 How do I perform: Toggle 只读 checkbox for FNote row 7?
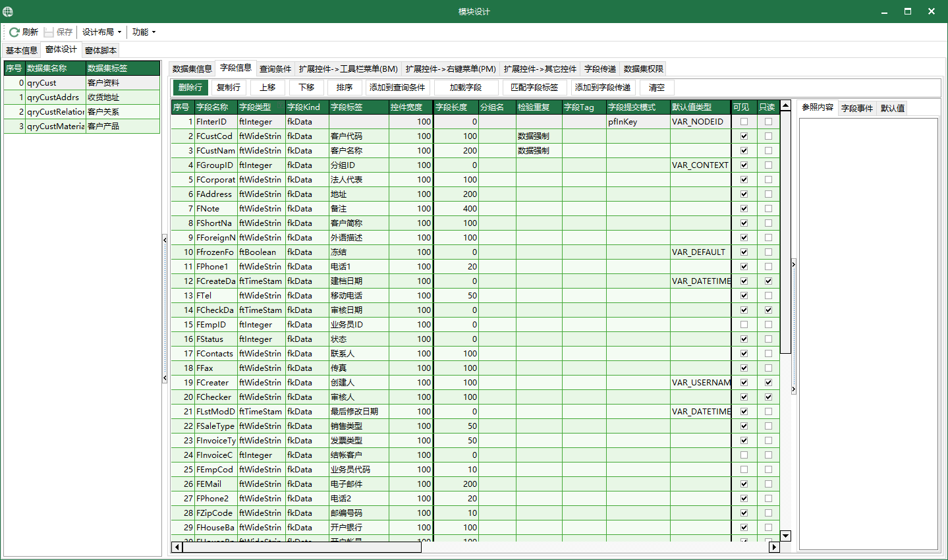click(768, 208)
